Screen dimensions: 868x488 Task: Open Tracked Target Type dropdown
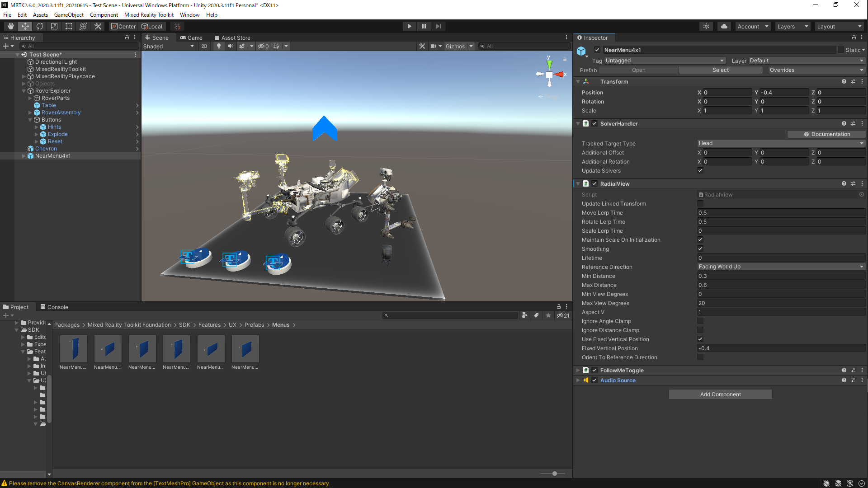click(x=781, y=143)
